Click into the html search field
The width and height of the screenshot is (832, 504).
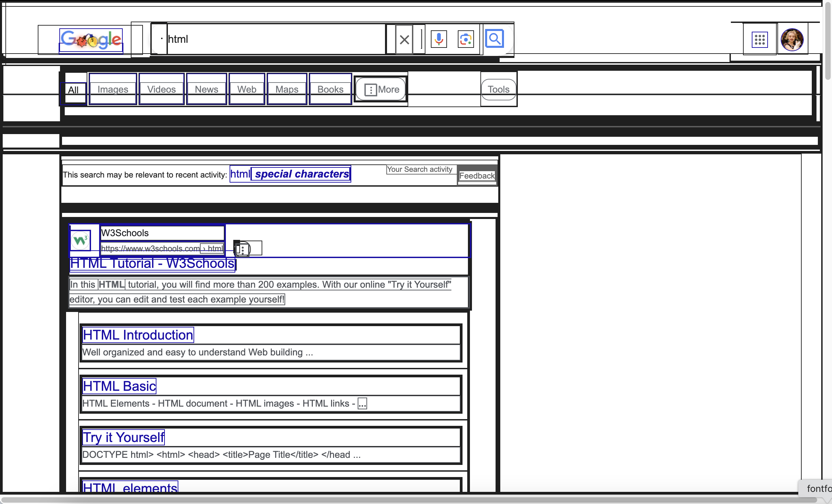276,39
